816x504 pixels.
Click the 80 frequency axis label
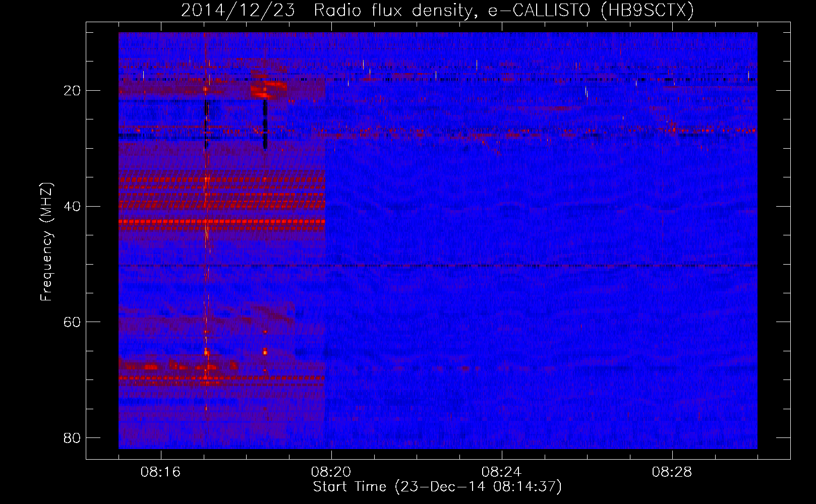[x=72, y=437]
